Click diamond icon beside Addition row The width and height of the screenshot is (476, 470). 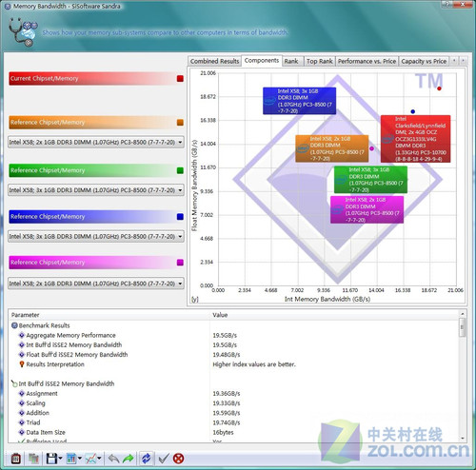click(x=22, y=413)
